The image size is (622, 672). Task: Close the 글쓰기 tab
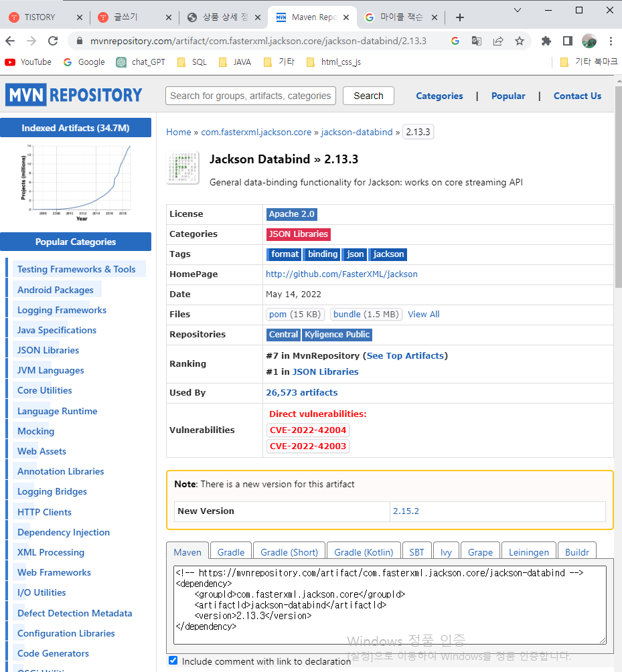pyautogui.click(x=169, y=17)
